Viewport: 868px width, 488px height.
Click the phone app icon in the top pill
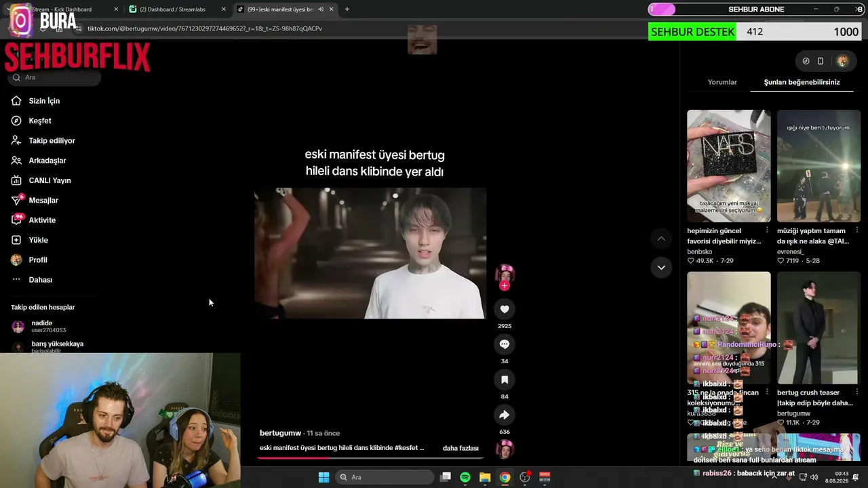click(x=821, y=61)
